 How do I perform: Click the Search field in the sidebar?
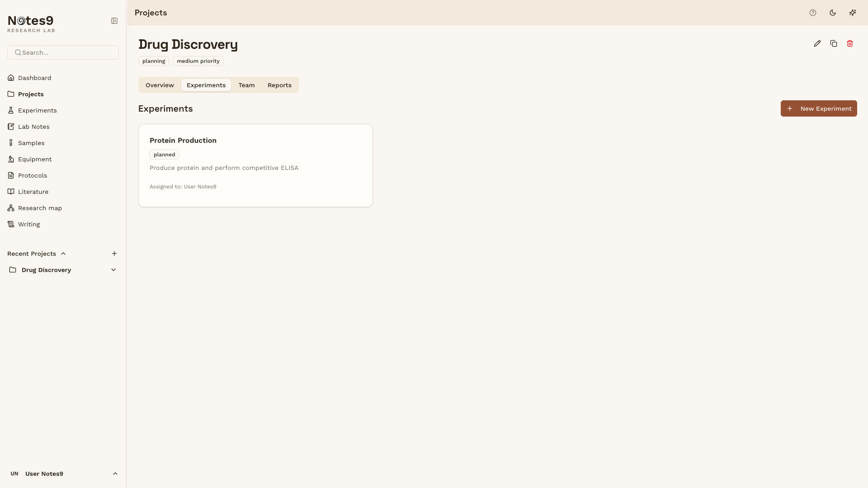coord(63,52)
